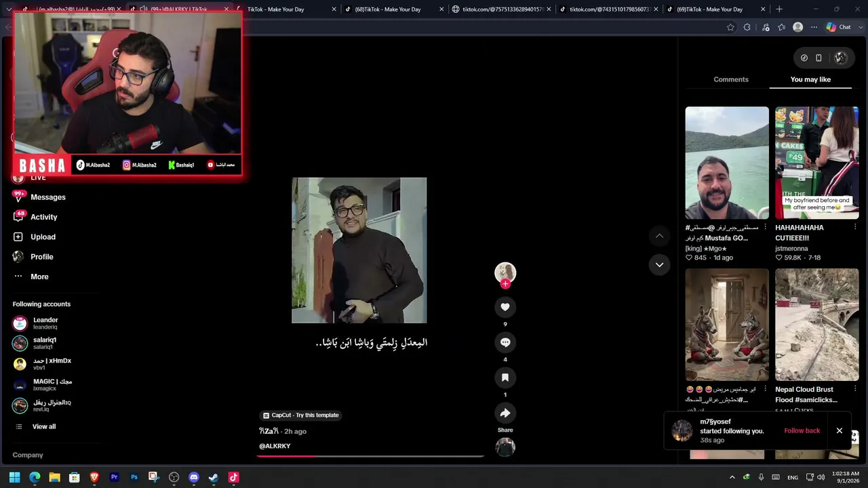Open Leander following account
Image resolution: width=868 pixels, height=488 pixels.
[x=45, y=323]
